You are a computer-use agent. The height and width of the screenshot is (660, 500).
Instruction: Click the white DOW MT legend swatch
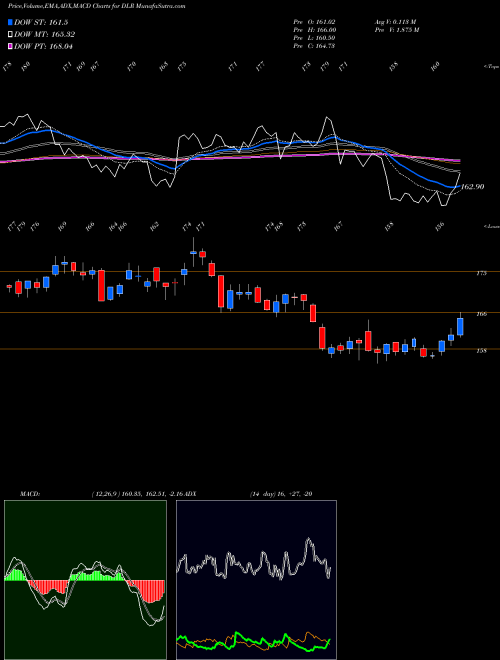click(10, 34)
